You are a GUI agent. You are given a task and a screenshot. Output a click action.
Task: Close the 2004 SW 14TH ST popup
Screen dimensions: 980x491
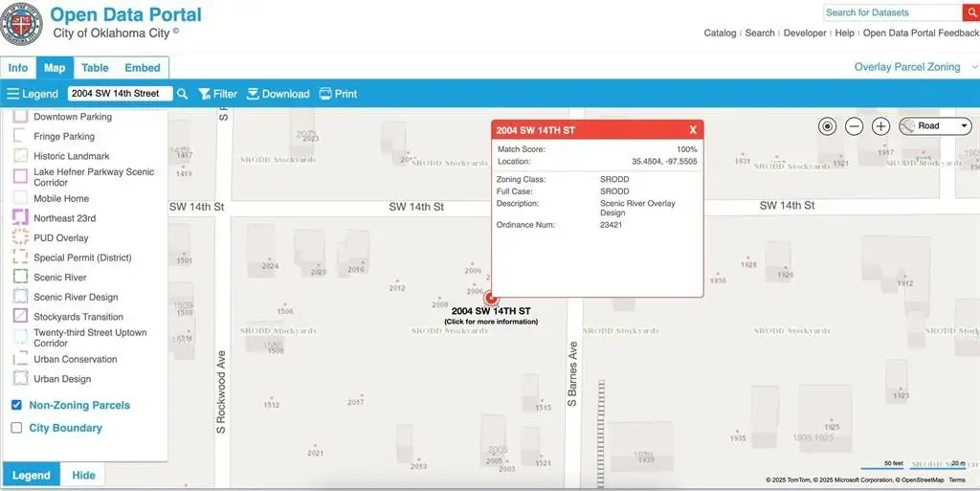point(693,130)
